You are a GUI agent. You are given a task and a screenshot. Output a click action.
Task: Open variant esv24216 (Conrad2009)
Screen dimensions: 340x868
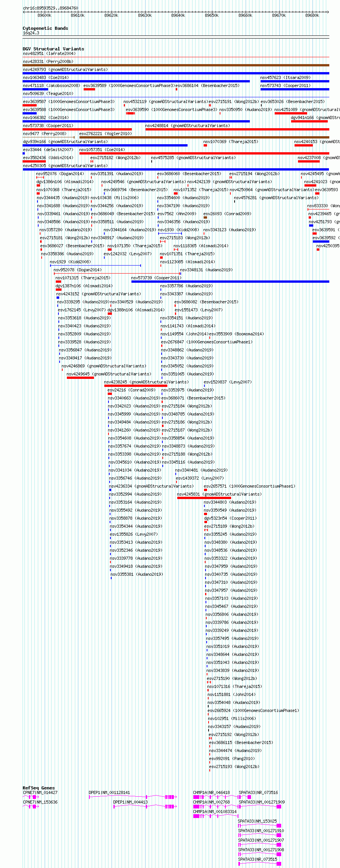pyautogui.click(x=131, y=390)
